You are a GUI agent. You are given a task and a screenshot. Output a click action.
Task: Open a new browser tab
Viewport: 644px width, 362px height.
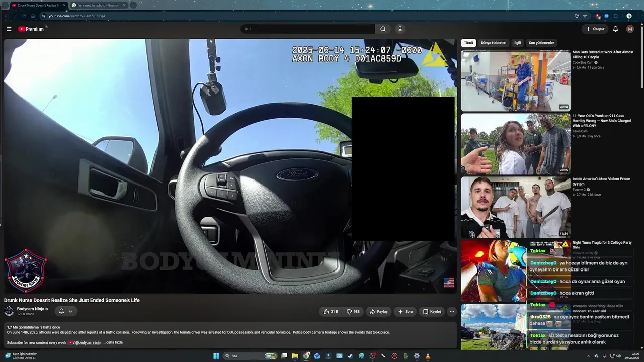point(133,5)
